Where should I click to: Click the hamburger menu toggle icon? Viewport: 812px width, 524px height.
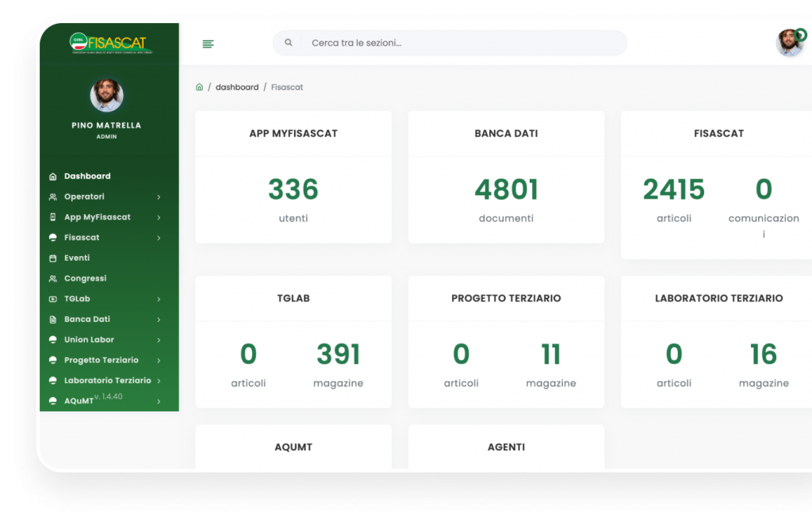[x=208, y=44]
